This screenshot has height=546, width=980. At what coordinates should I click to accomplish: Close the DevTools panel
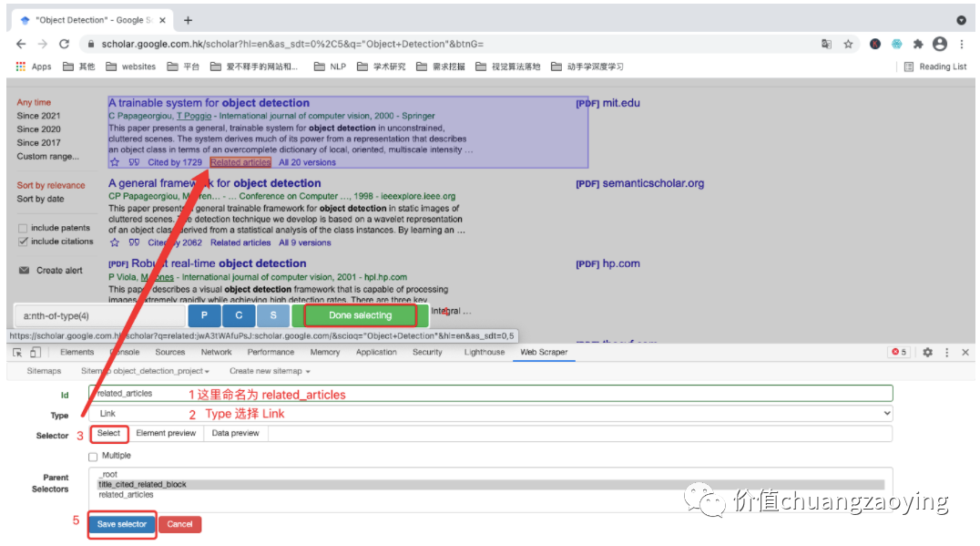pyautogui.click(x=965, y=353)
